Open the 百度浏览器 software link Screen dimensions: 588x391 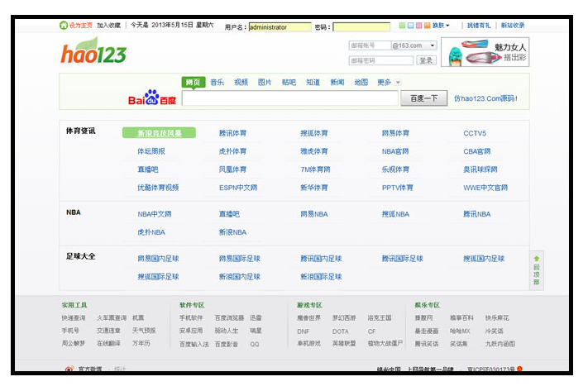tap(229, 318)
